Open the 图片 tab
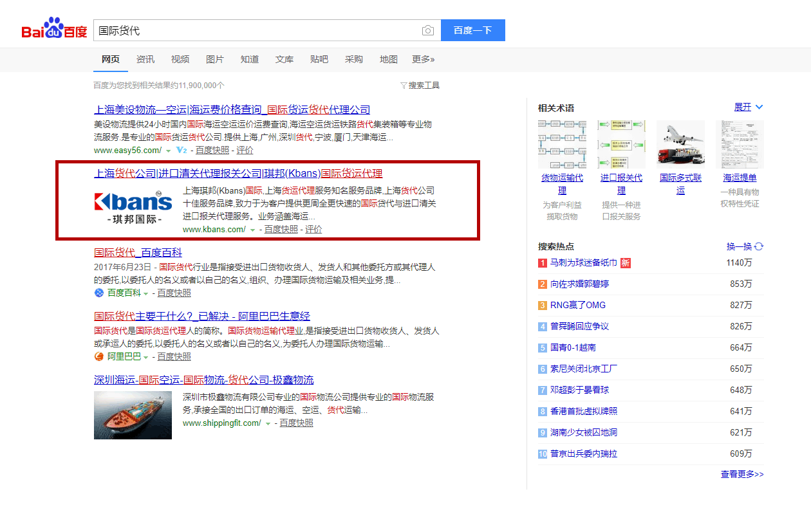The height and width of the screenshot is (532, 811). (x=215, y=59)
